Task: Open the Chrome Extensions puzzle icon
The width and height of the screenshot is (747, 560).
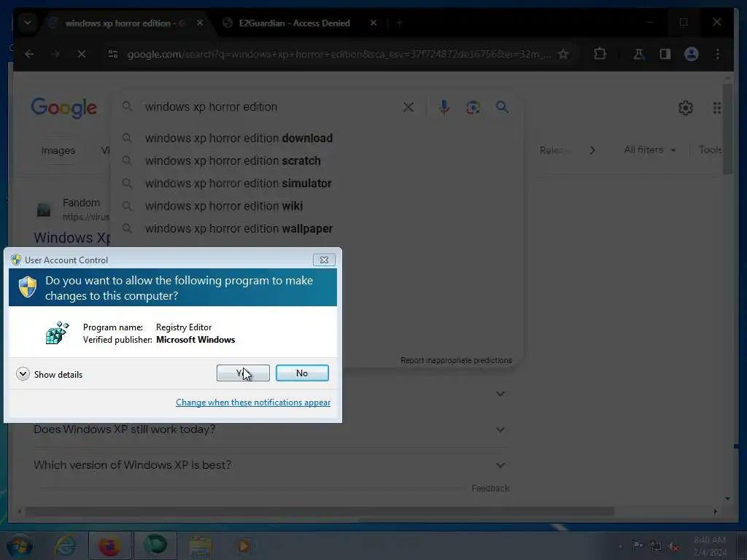Action: click(x=600, y=54)
